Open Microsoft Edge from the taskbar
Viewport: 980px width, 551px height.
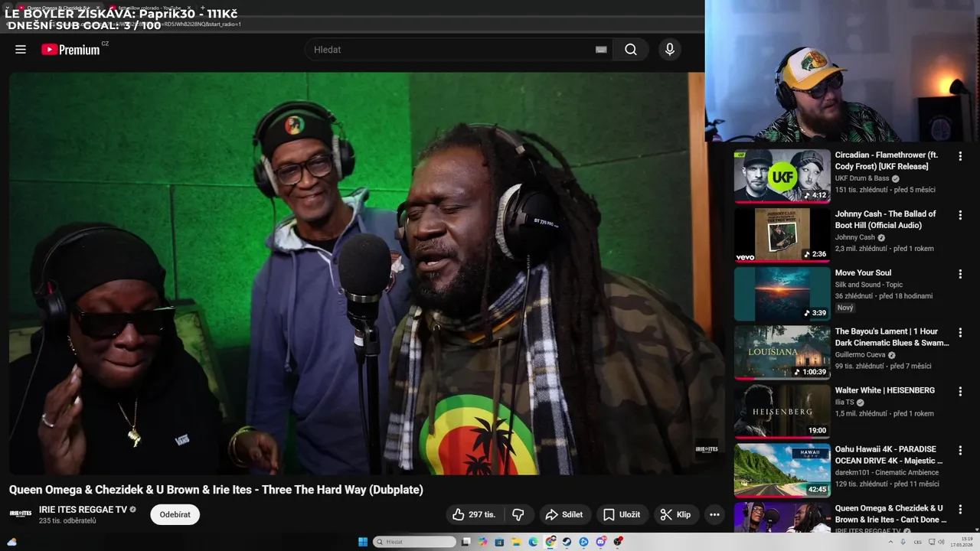[533, 542]
